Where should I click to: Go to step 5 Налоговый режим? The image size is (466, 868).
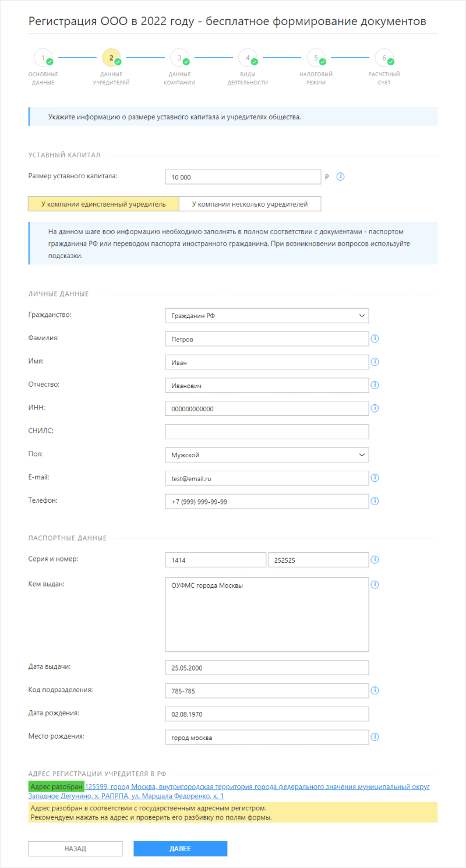click(316, 58)
